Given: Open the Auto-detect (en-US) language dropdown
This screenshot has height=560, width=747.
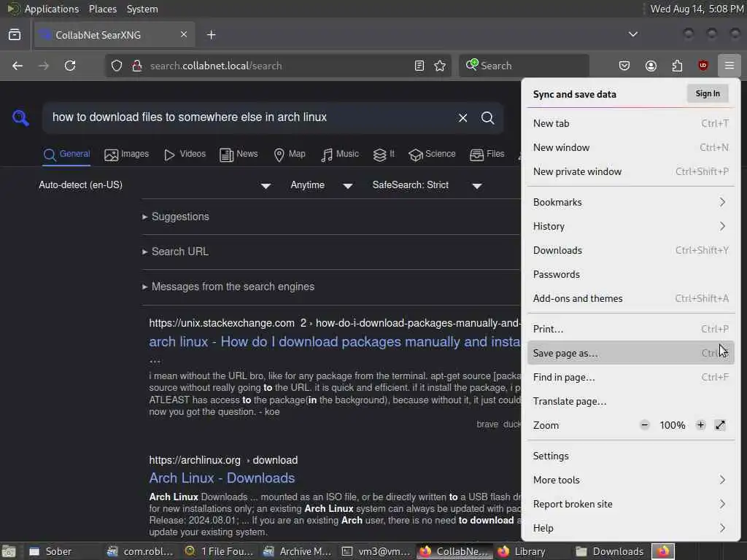Looking at the screenshot, I should click(x=155, y=185).
